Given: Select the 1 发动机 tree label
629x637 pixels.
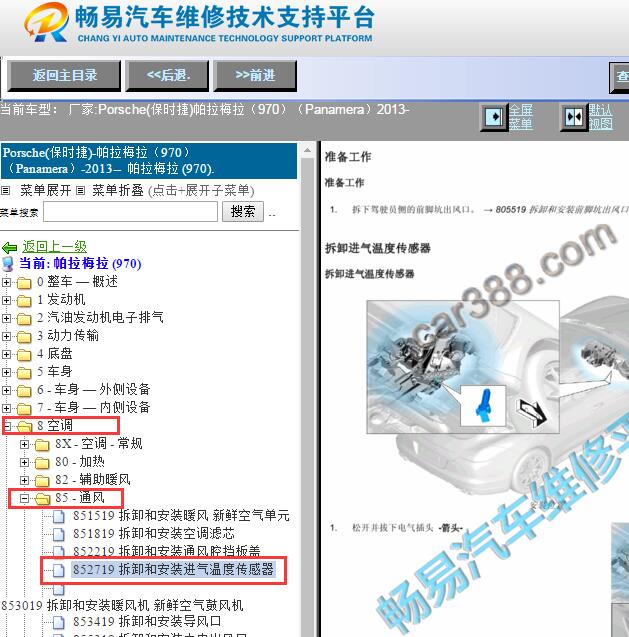Looking at the screenshot, I should tap(61, 300).
